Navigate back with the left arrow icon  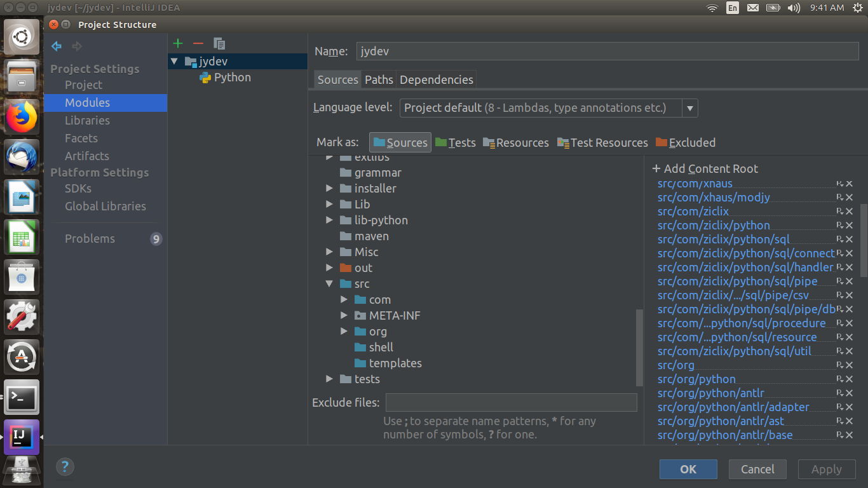(x=56, y=46)
